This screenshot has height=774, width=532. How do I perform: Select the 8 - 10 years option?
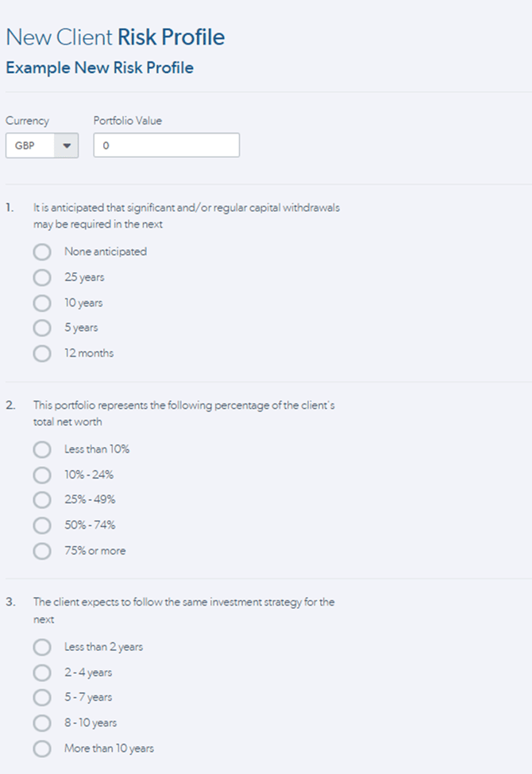[x=42, y=723]
